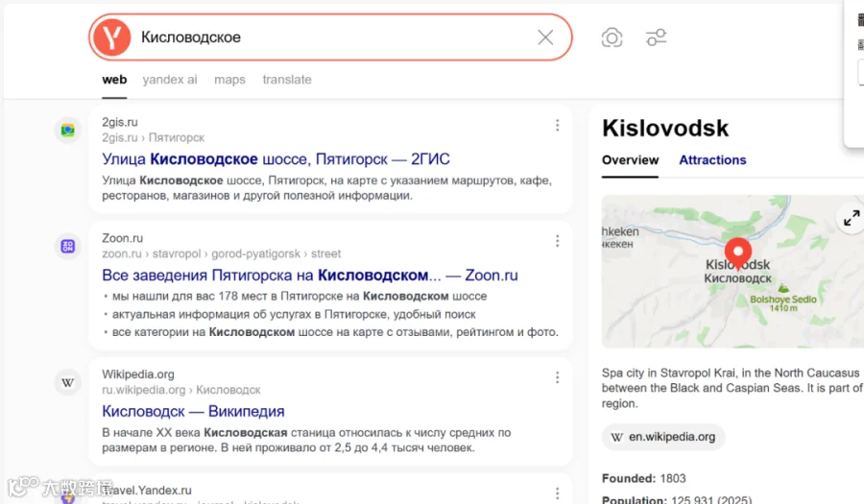Screen dimensions: 864x504
Task: Click the red map pin on Kislovodsk
Action: [x=738, y=253]
